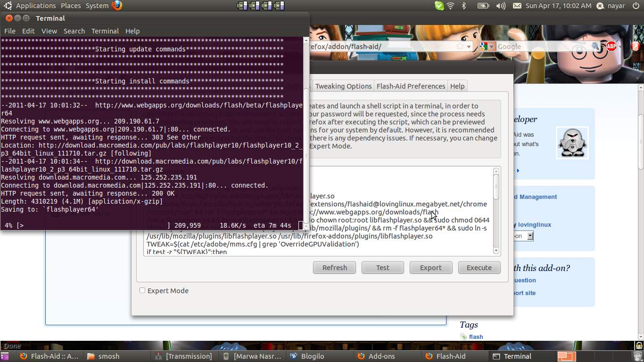Open the System menu
The width and height of the screenshot is (644, 362).
[x=97, y=6]
